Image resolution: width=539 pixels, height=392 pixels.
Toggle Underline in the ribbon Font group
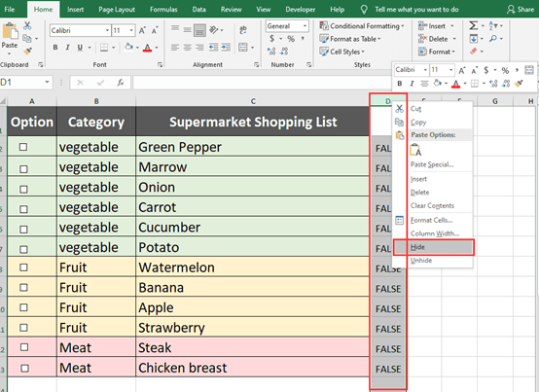click(x=80, y=48)
